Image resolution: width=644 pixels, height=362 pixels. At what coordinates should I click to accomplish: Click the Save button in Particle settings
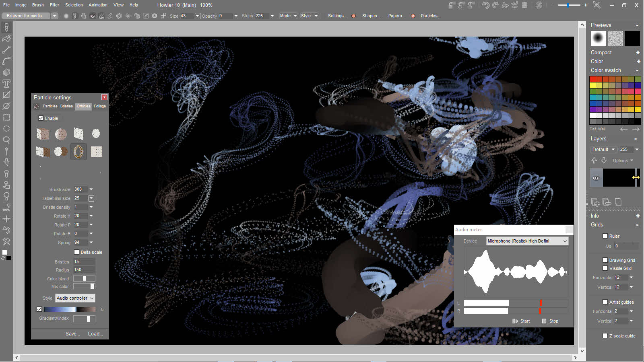tap(72, 333)
